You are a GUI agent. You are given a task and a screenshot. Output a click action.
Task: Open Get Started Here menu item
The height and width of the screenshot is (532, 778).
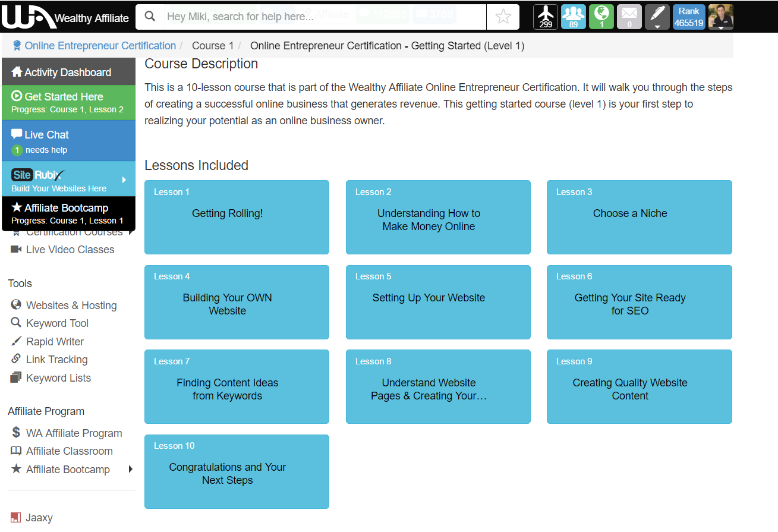pyautogui.click(x=68, y=102)
